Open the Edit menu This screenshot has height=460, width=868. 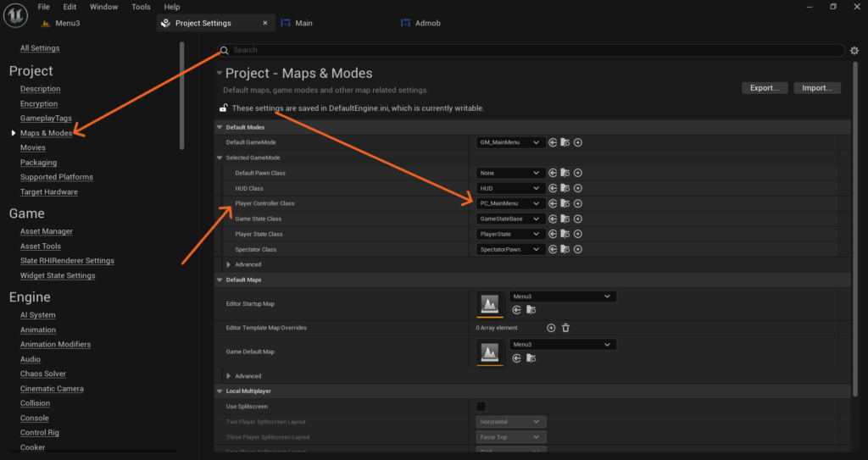[x=70, y=7]
